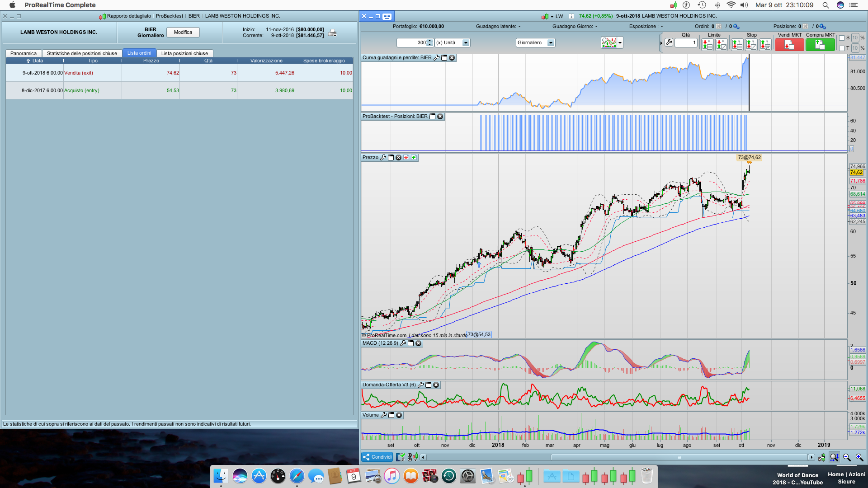Expand the Giornaliero timeframe dropdown

tap(551, 43)
